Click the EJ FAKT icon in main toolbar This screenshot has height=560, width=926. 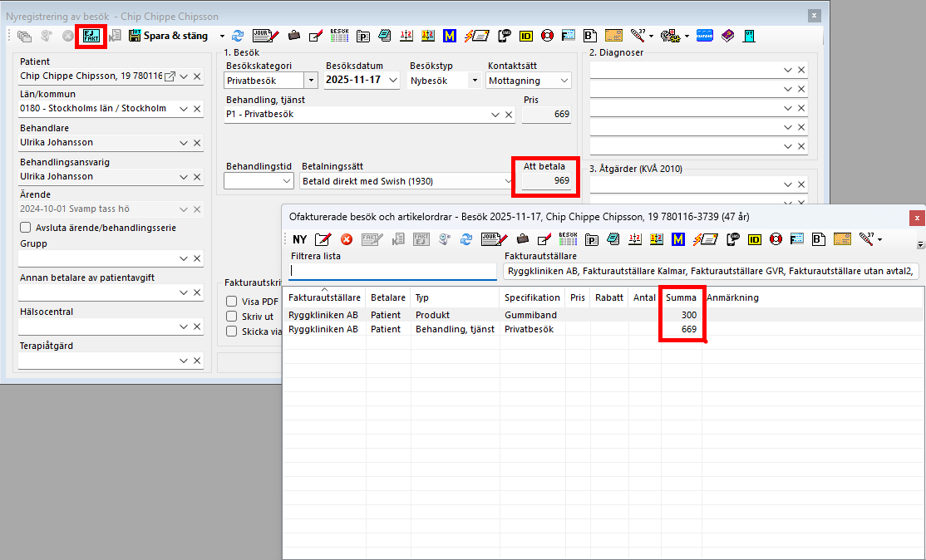click(x=90, y=36)
